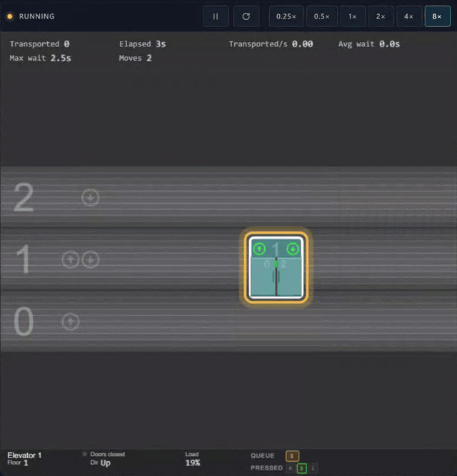The height and width of the screenshot is (476, 457).
Task: Click floor 1 down call button
Action: (x=91, y=260)
